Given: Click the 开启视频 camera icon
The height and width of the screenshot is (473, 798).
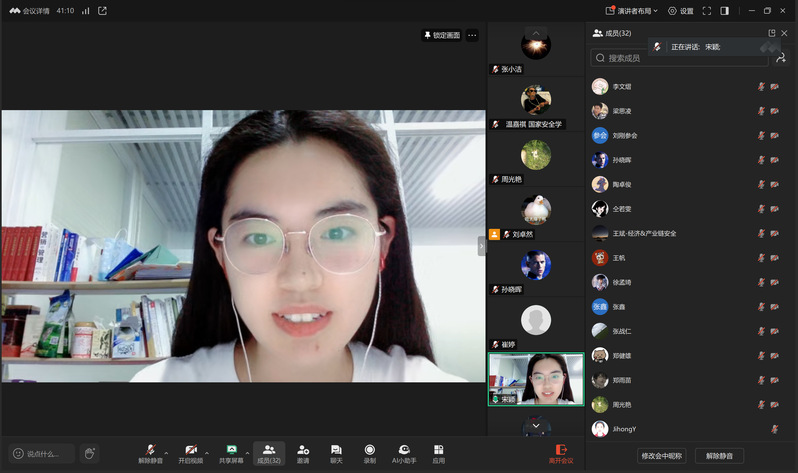Looking at the screenshot, I should (x=190, y=450).
